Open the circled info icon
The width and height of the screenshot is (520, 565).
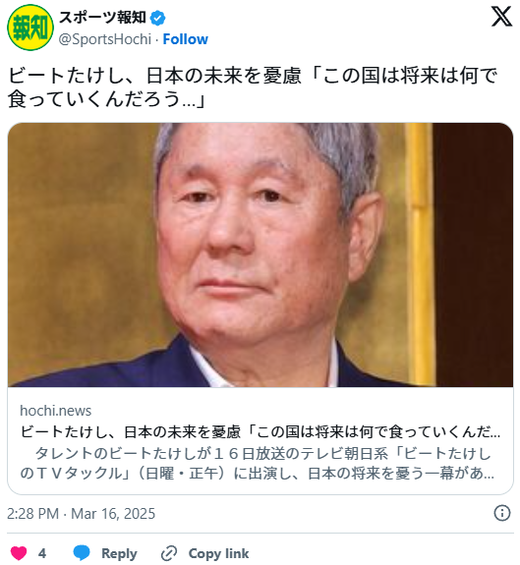point(502,513)
